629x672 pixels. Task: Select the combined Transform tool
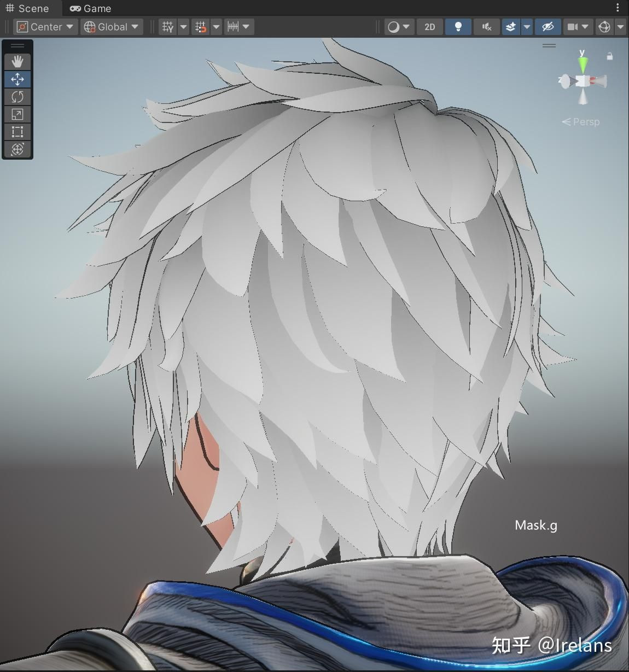point(18,149)
